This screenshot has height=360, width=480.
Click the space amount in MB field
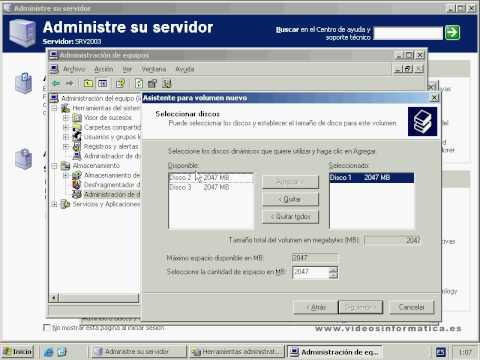(310, 272)
